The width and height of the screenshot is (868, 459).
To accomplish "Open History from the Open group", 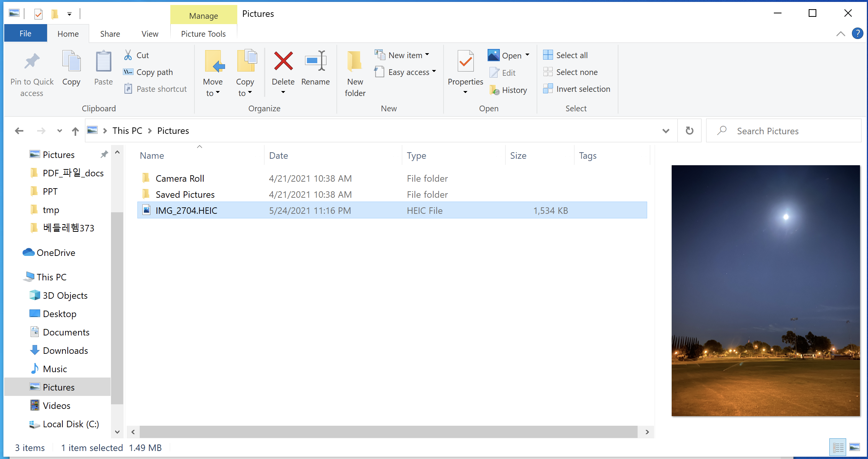I will [x=514, y=90].
